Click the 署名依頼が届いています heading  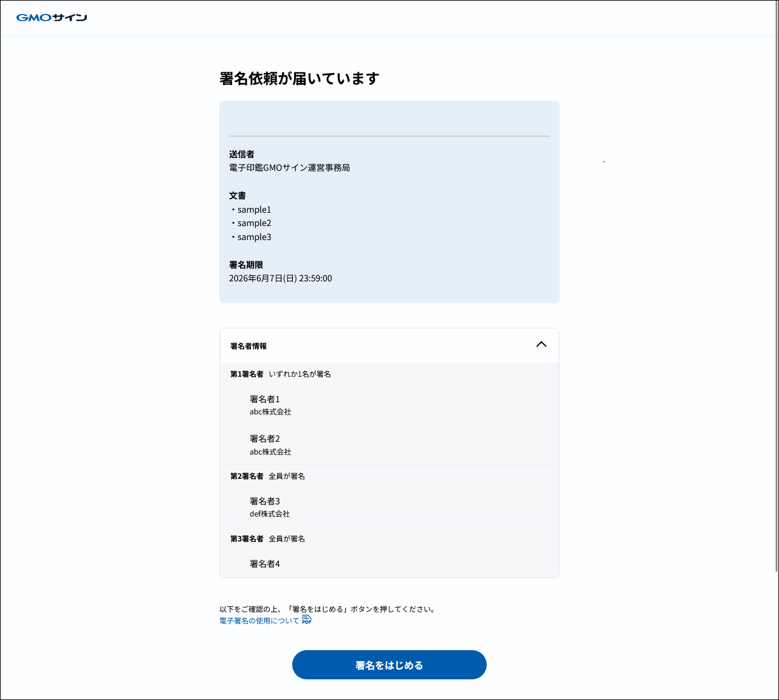pyautogui.click(x=300, y=78)
